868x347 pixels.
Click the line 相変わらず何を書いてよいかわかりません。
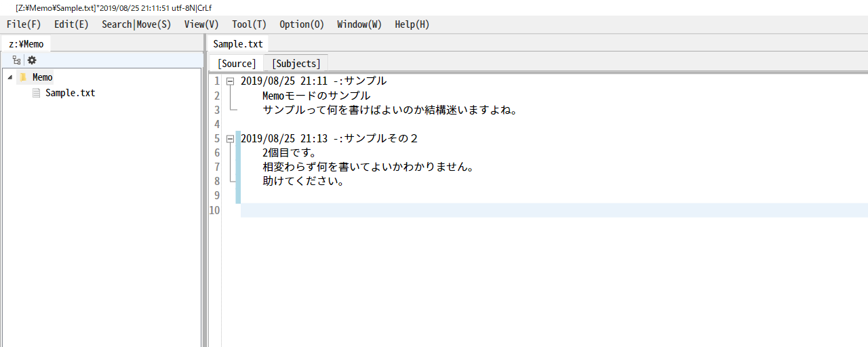[x=368, y=167]
